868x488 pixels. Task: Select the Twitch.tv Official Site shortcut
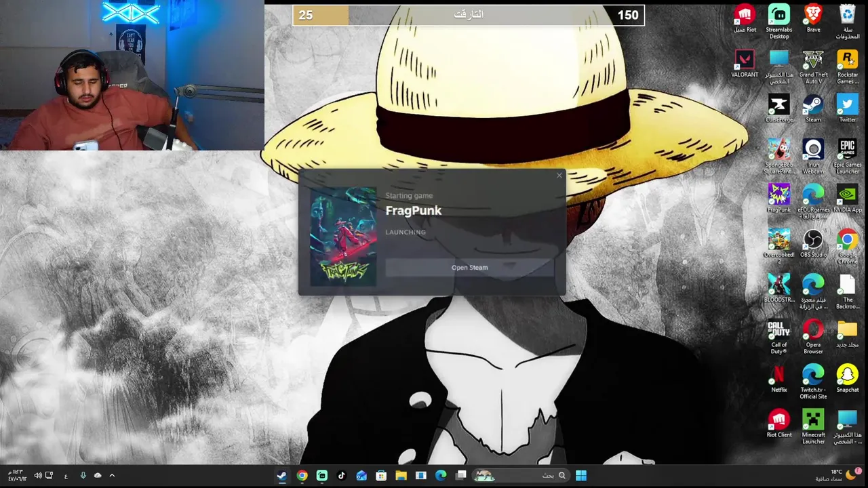pos(813,382)
